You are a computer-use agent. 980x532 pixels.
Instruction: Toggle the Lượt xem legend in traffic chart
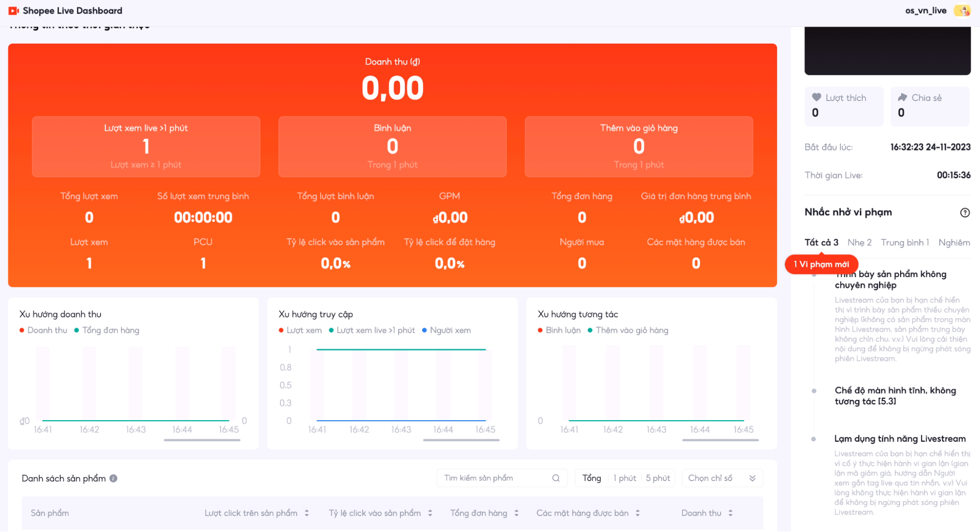click(x=301, y=330)
